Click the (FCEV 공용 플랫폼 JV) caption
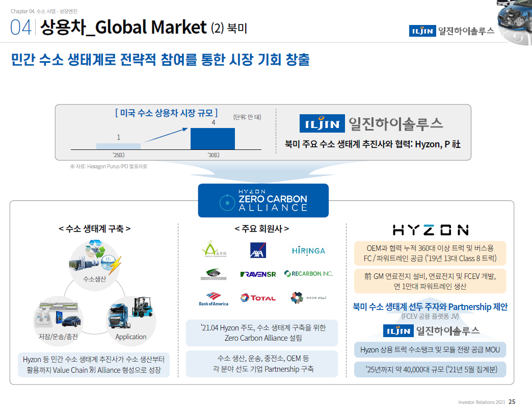Viewport: 532px width, 408px height. pos(430,316)
